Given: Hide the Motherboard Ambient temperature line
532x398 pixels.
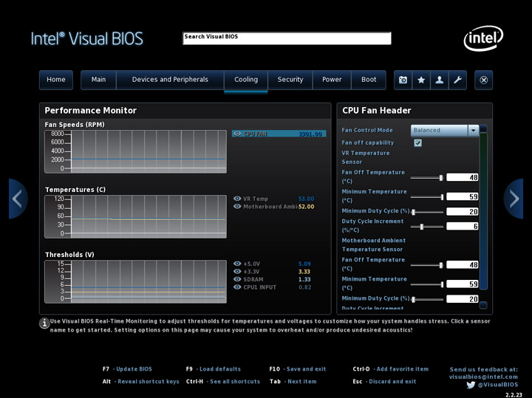Looking at the screenshot, I should (x=237, y=206).
